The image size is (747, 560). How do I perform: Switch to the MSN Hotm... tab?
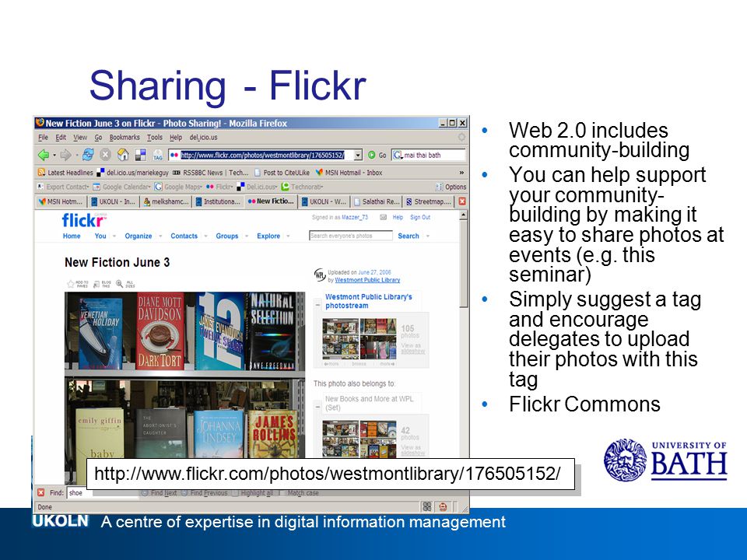[61, 201]
